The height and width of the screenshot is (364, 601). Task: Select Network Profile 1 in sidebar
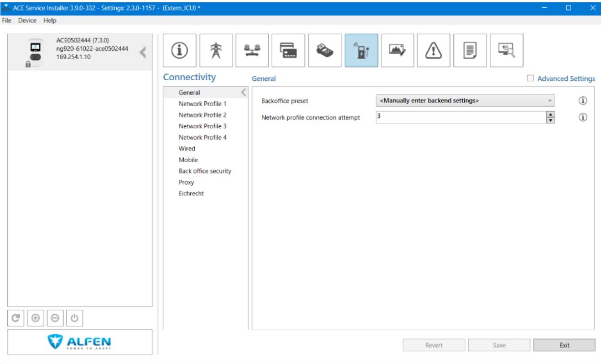[202, 104]
